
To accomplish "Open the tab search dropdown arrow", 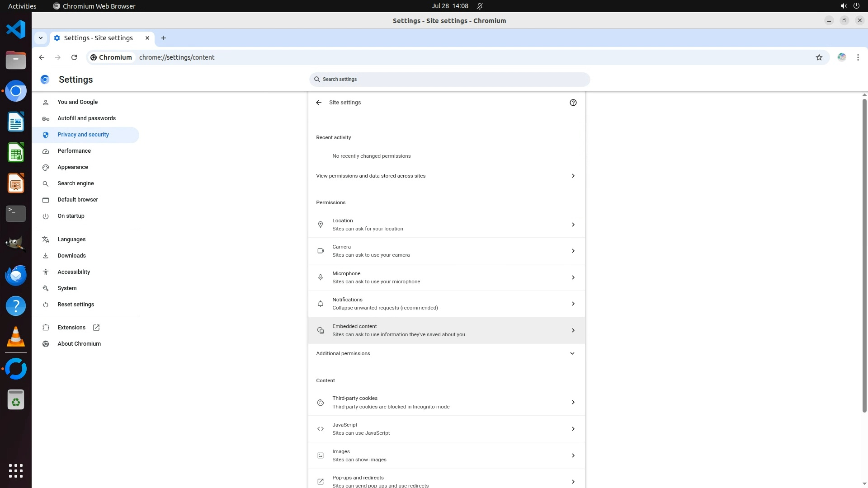I will tap(41, 38).
